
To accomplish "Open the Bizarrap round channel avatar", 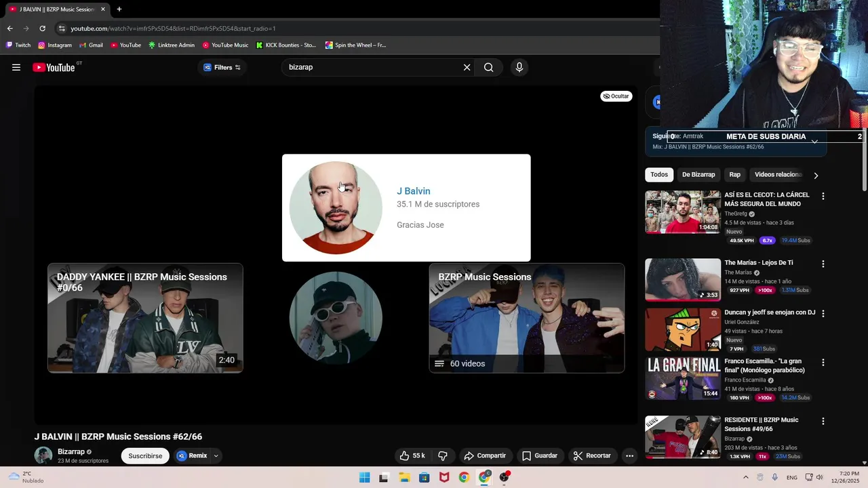I will coord(336,318).
